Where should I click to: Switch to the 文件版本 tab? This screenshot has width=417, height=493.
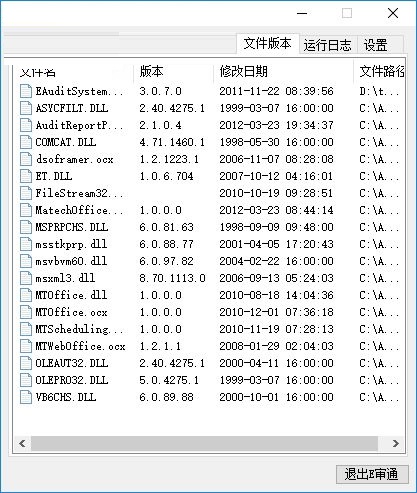268,44
